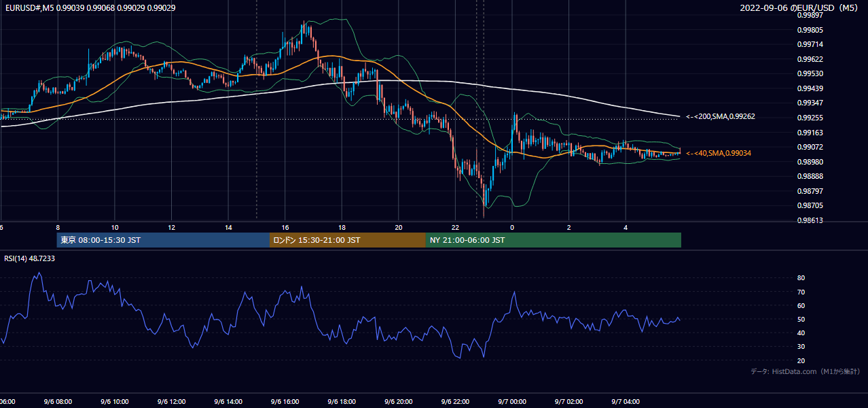
Task: Click the EURUSD#,M5 chart title text
Action: tap(89, 7)
